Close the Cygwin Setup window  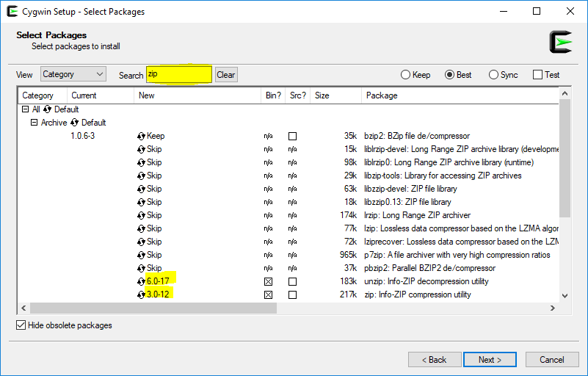pyautogui.click(x=570, y=11)
